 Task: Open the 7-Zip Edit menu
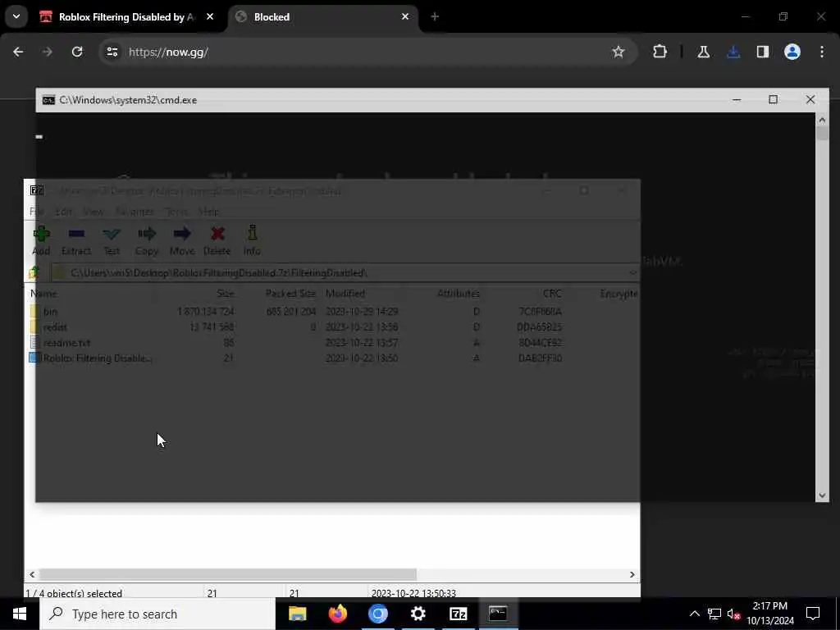pyautogui.click(x=63, y=212)
